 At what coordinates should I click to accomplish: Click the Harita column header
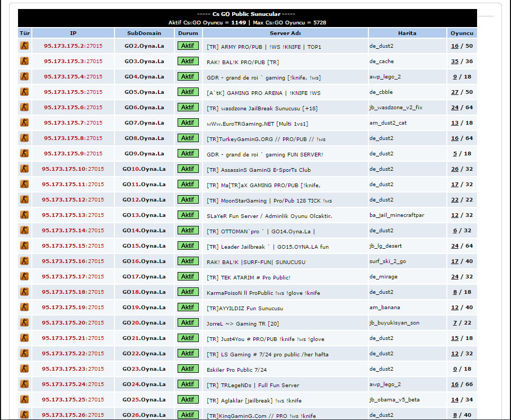pos(407,33)
